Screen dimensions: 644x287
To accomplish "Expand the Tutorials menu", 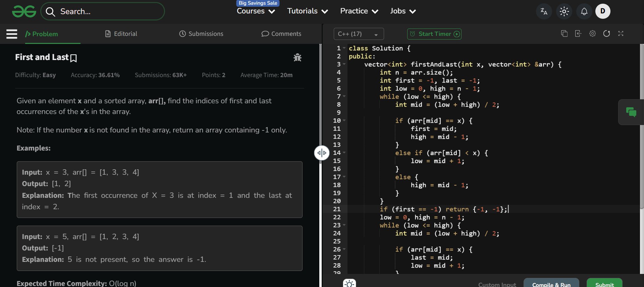I will click(x=307, y=11).
